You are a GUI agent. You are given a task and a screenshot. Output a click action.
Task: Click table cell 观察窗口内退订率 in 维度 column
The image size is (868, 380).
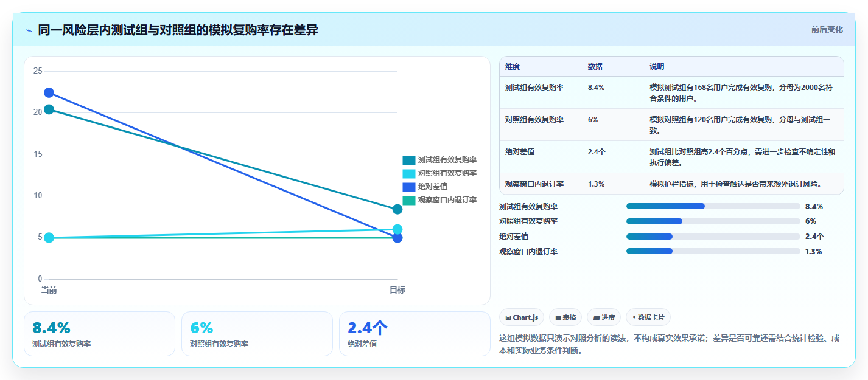pyautogui.click(x=534, y=184)
